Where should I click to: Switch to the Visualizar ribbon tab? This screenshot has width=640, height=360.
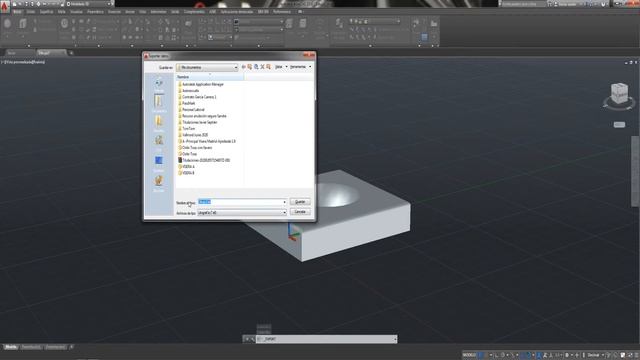coord(76,12)
